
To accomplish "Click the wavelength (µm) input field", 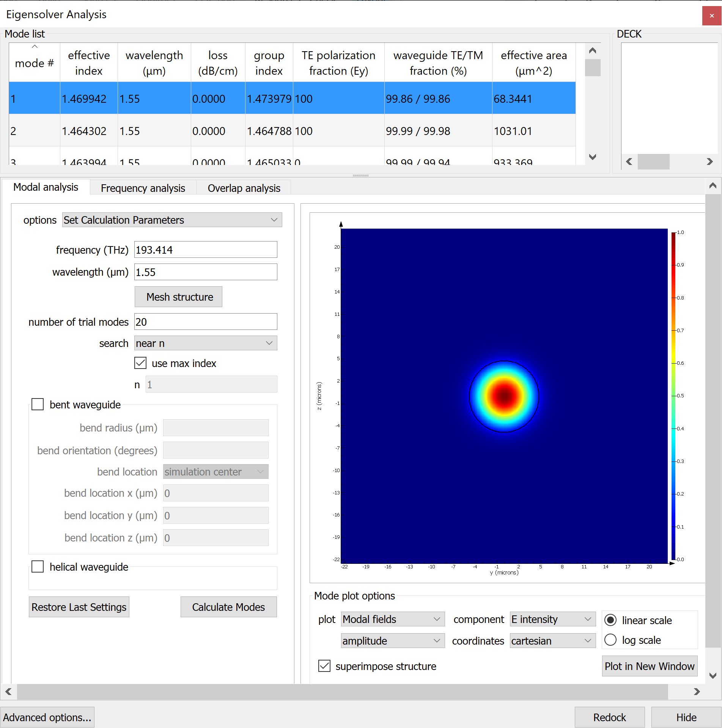I will tap(206, 272).
